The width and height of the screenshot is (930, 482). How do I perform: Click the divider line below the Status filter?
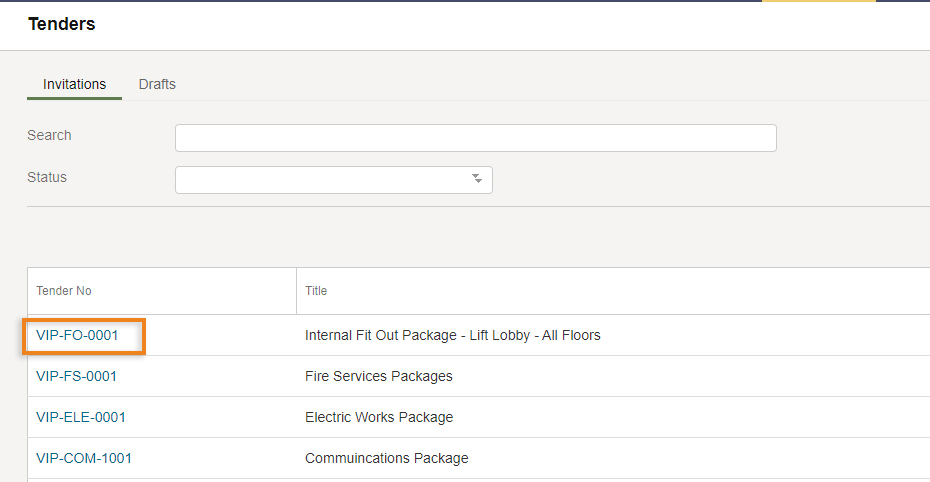click(x=478, y=206)
